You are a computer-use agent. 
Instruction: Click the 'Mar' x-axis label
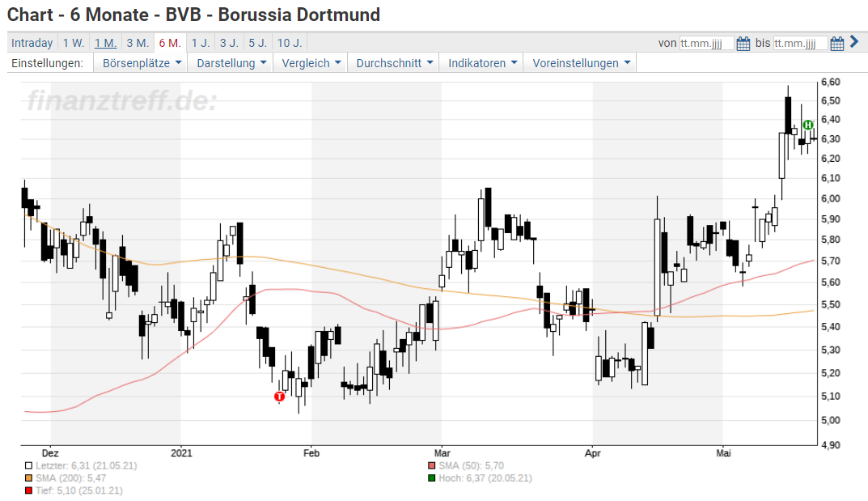(442, 452)
